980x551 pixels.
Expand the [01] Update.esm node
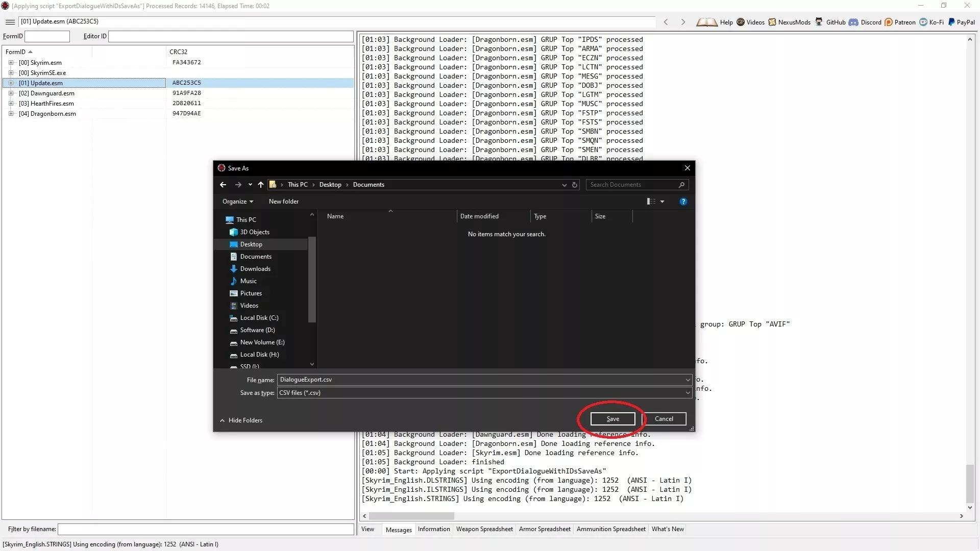click(11, 83)
